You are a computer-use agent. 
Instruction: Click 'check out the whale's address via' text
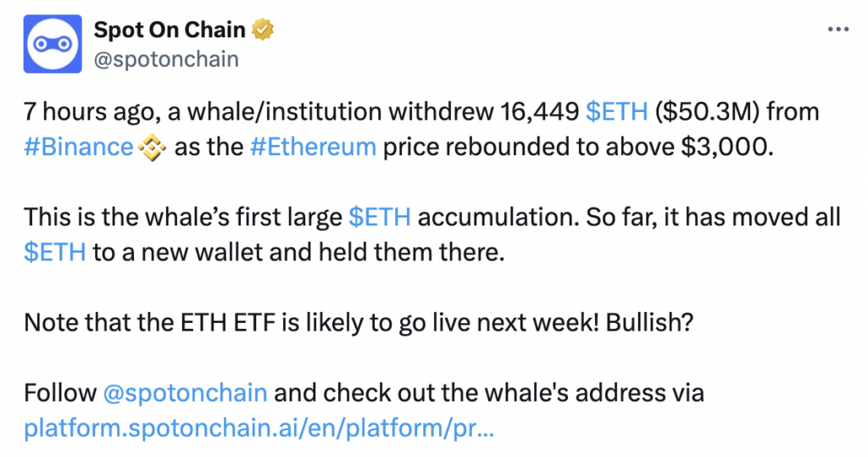pyautogui.click(x=513, y=393)
